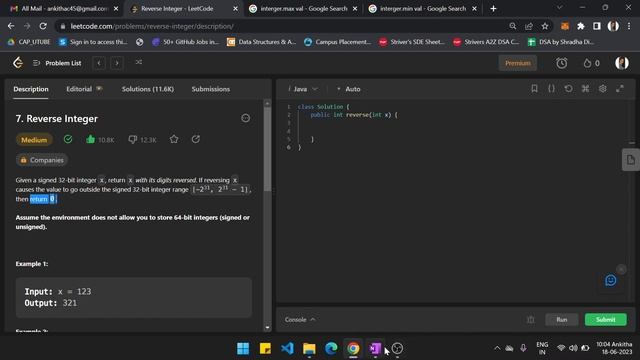This screenshot has height=360, width=640.
Task: Open the DSA by Shradha Di... bookmark
Action: 561,42
